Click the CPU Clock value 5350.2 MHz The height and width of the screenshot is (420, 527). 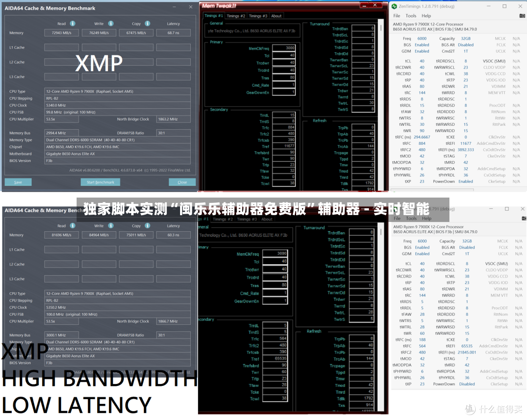pos(117,307)
